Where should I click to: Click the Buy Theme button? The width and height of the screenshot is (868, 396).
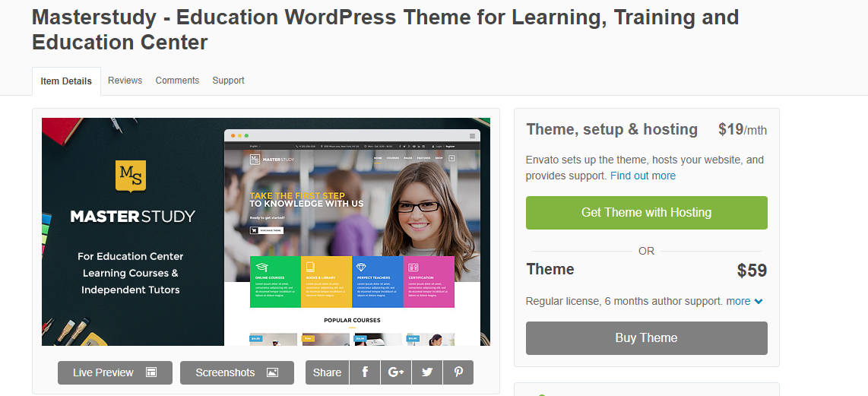[x=647, y=337]
